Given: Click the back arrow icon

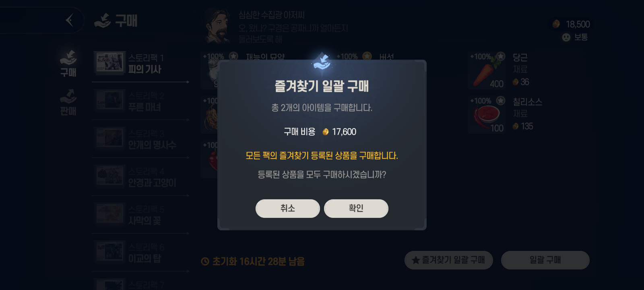Looking at the screenshot, I should click(70, 20).
